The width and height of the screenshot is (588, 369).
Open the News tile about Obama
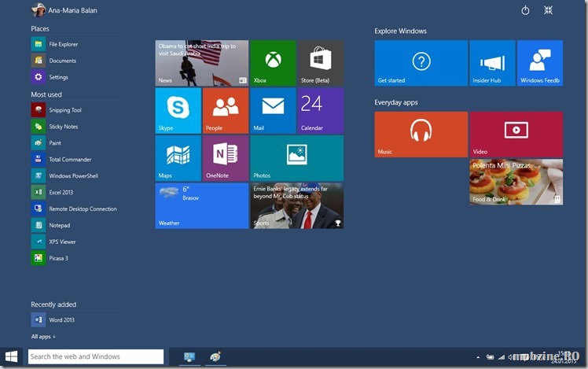pyautogui.click(x=202, y=63)
